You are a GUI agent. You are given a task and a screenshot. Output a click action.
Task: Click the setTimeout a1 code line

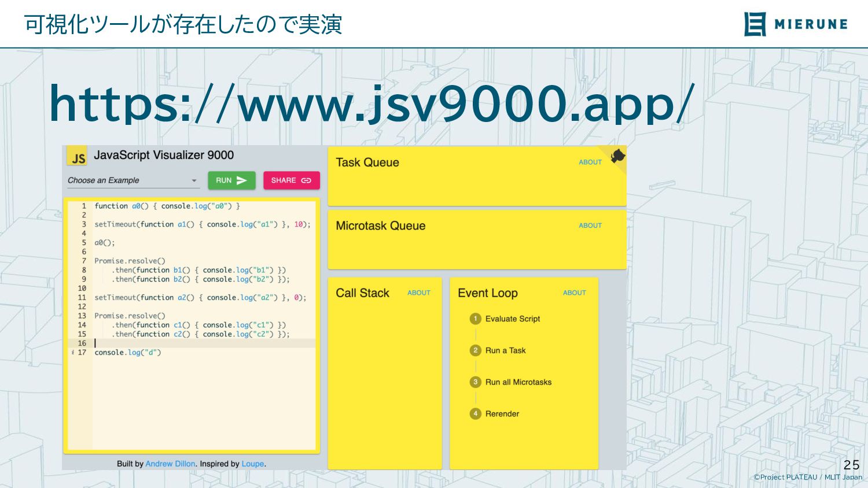[203, 224]
